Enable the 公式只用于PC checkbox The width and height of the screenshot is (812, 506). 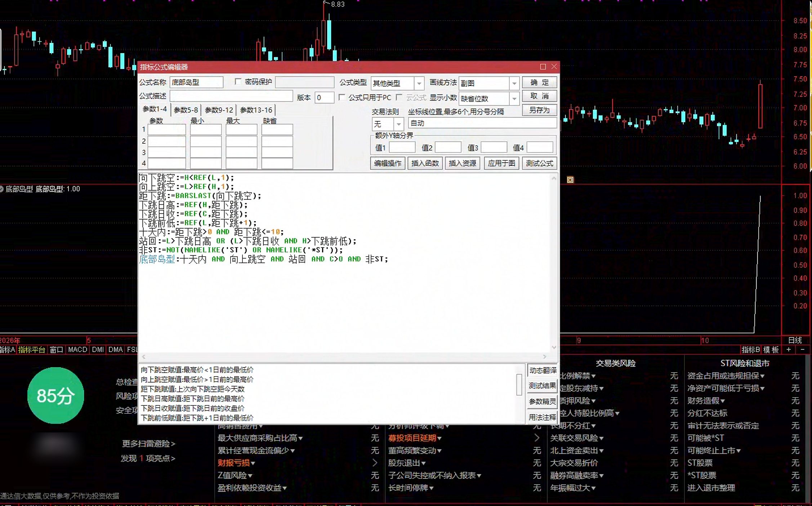click(342, 97)
